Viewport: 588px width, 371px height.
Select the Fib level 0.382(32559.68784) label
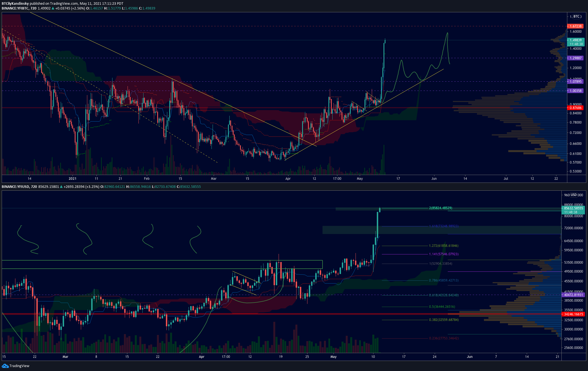[444, 320]
